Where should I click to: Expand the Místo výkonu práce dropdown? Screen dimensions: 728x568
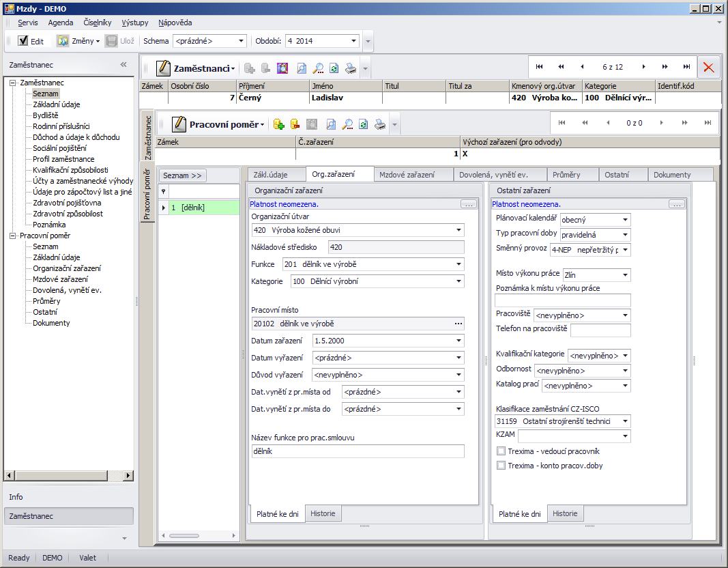click(625, 275)
